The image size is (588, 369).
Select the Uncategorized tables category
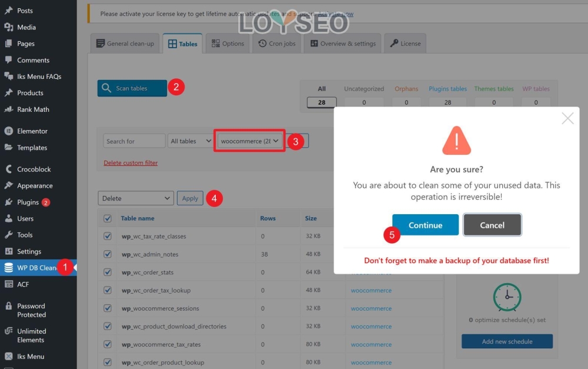tap(364, 89)
